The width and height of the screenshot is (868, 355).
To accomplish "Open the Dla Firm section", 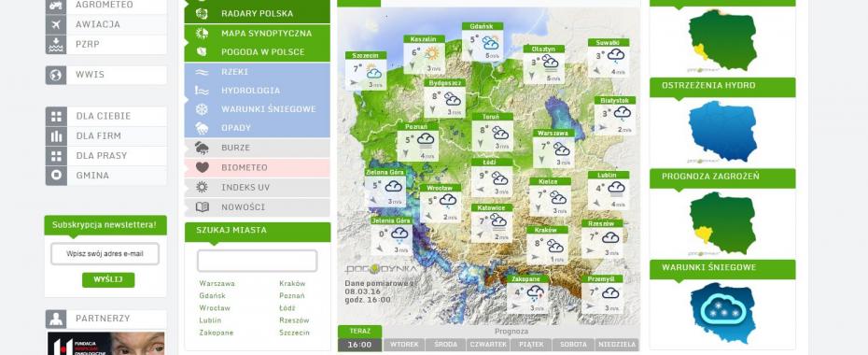I will coord(106,135).
